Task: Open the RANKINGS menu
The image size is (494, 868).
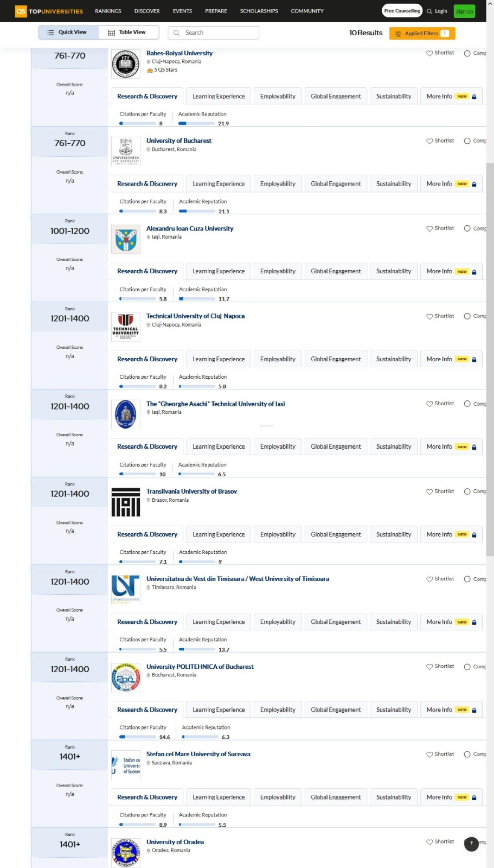Action: coord(108,11)
